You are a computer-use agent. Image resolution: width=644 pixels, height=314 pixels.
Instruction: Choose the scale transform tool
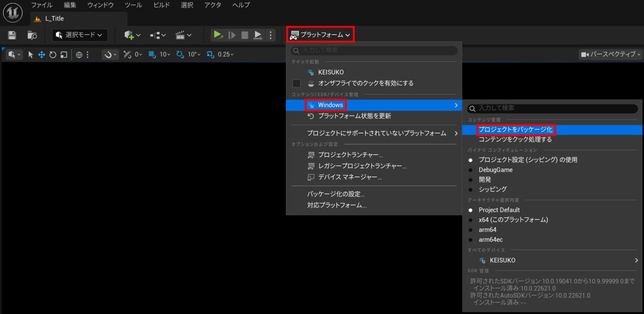64,54
